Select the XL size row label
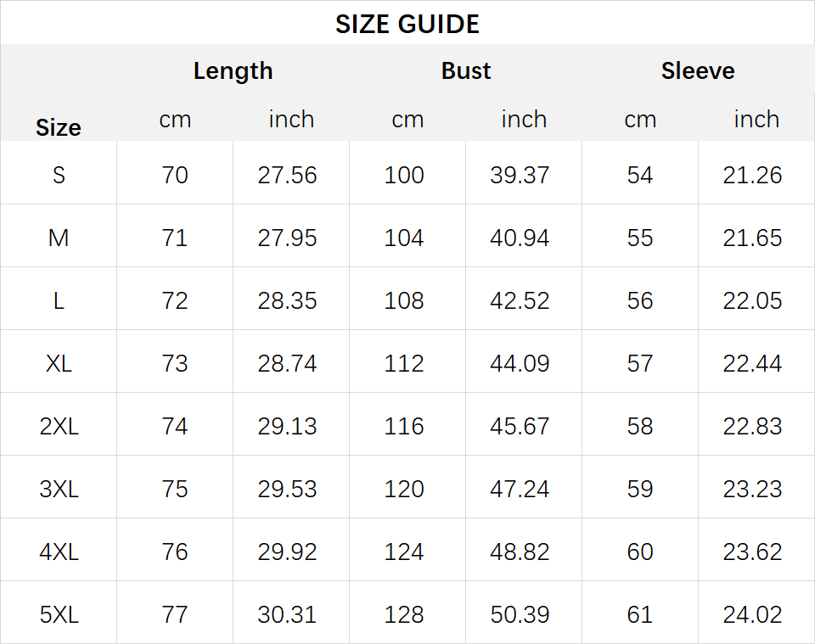 coord(59,363)
